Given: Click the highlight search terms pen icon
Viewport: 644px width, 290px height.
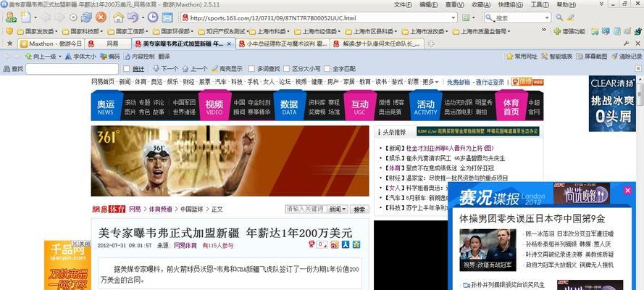Looking at the screenshot, I should click(571, 17).
